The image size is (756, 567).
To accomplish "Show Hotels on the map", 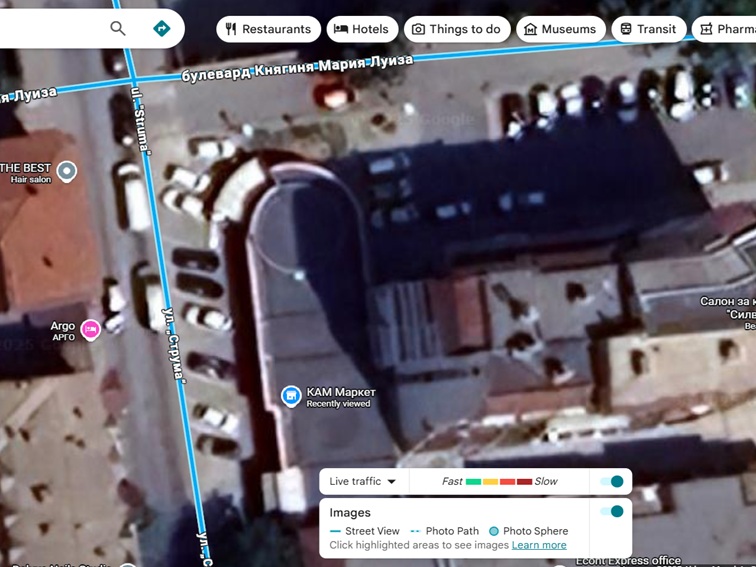I will coord(362,29).
